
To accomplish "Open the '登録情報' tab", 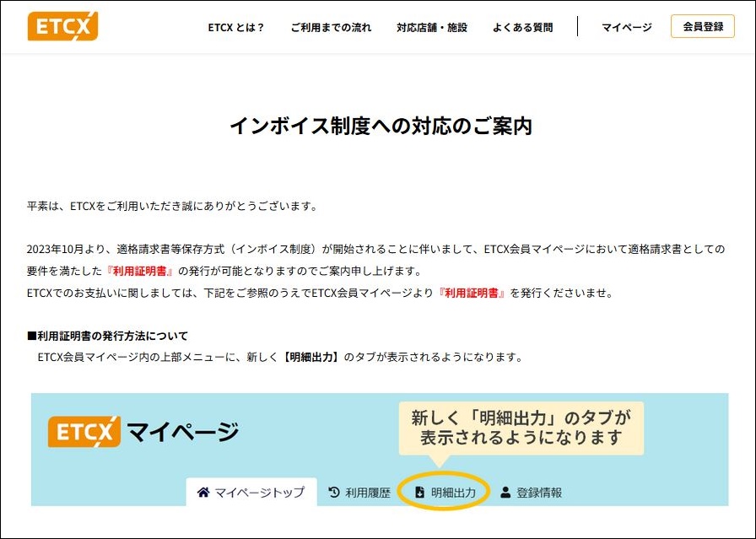I will pyautogui.click(x=531, y=493).
